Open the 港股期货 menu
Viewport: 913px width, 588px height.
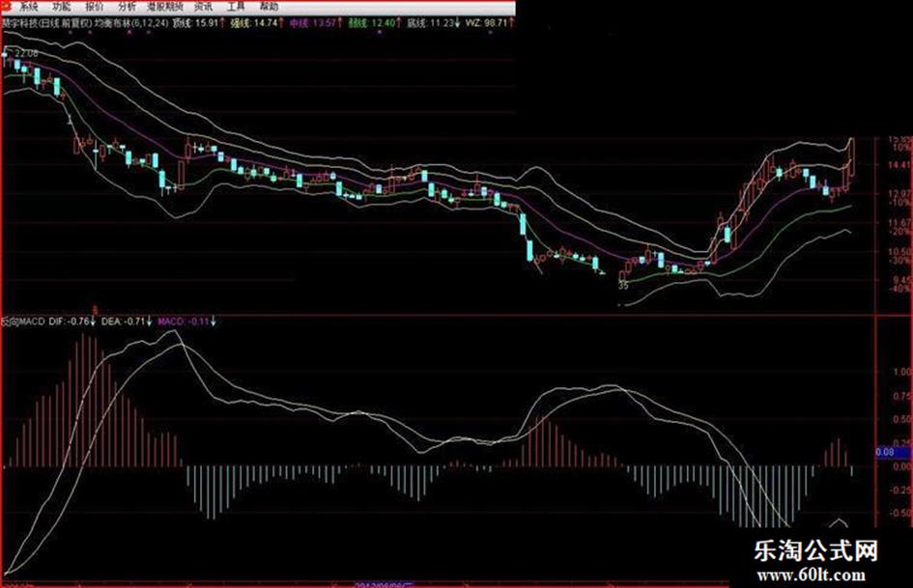pyautogui.click(x=165, y=7)
